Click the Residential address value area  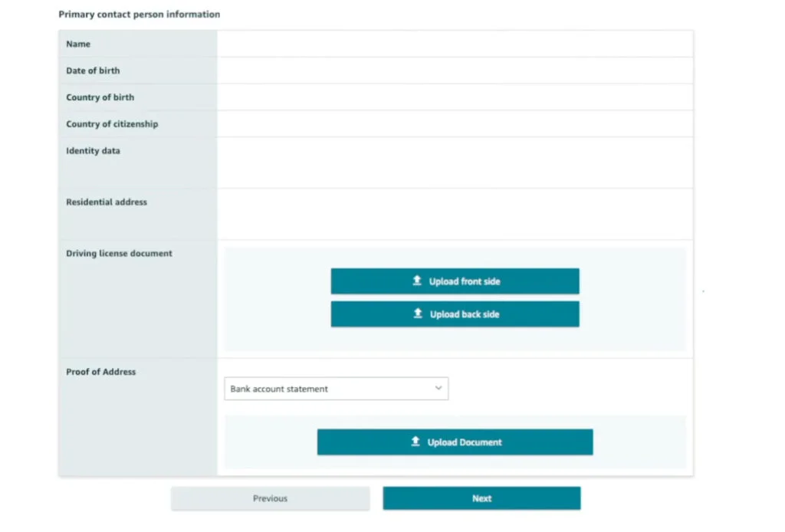[x=455, y=214]
